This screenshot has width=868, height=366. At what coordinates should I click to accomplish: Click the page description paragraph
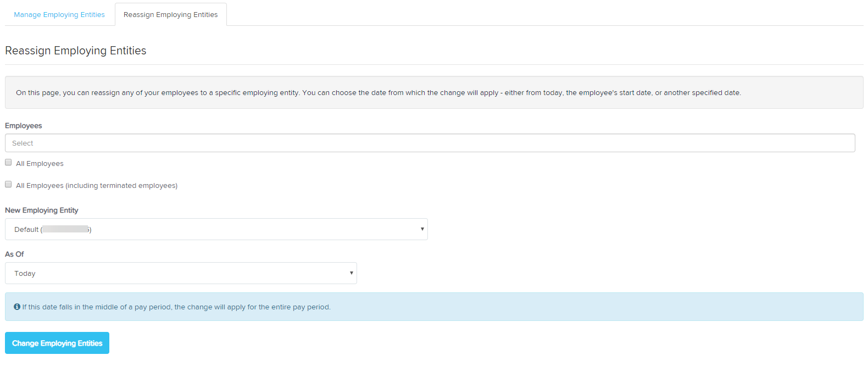click(379, 93)
